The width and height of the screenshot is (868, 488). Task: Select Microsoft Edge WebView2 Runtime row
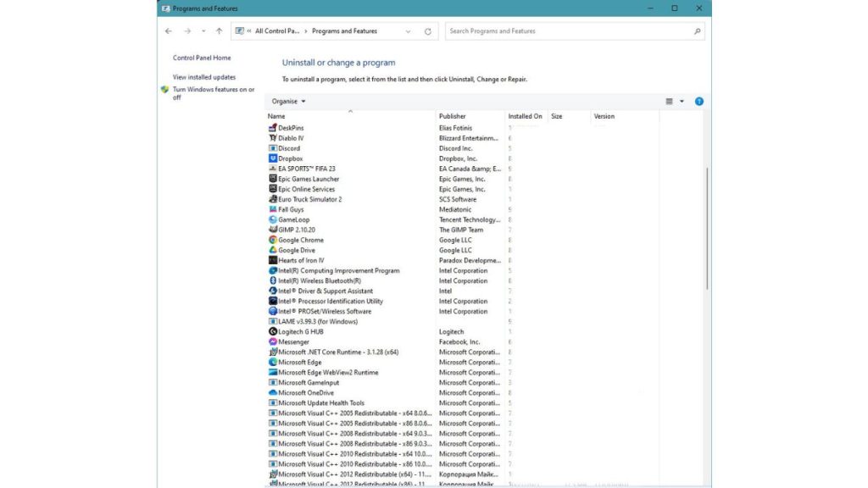point(462,373)
